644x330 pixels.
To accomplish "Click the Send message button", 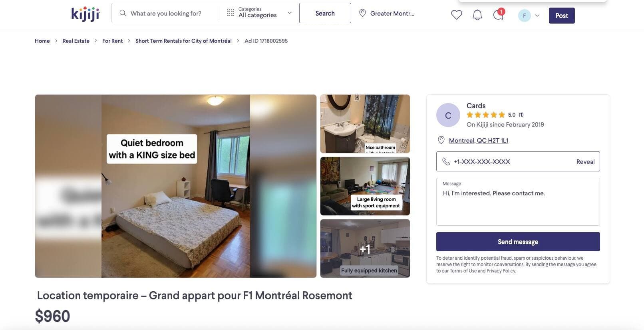I will tap(518, 242).
